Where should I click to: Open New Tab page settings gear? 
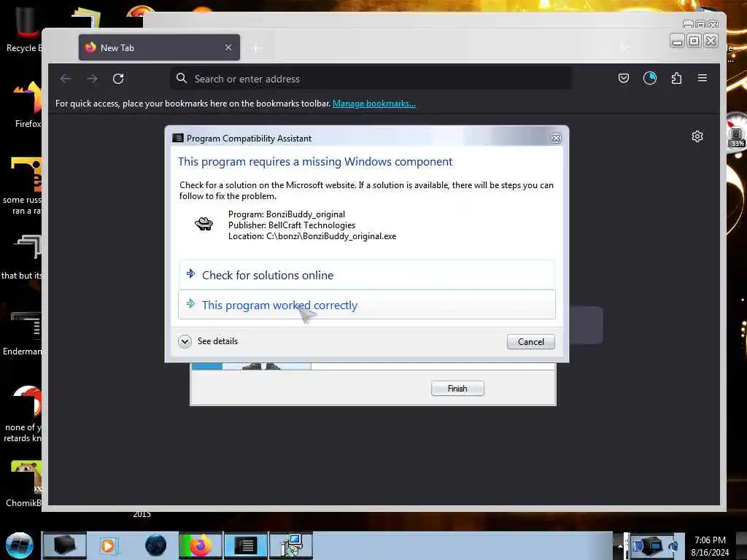pos(697,136)
